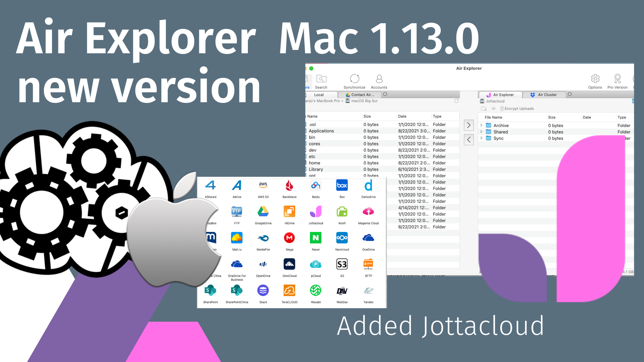Expand the Sync folder tree item

point(481,138)
